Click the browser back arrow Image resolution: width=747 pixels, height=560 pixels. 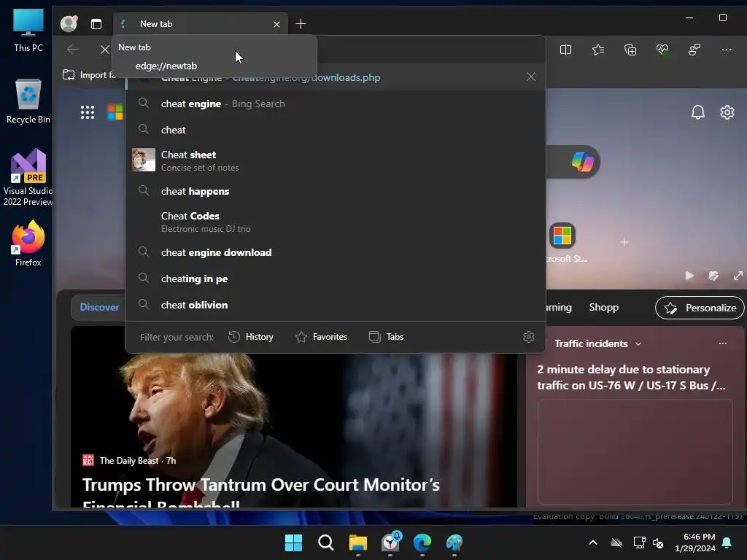click(73, 49)
